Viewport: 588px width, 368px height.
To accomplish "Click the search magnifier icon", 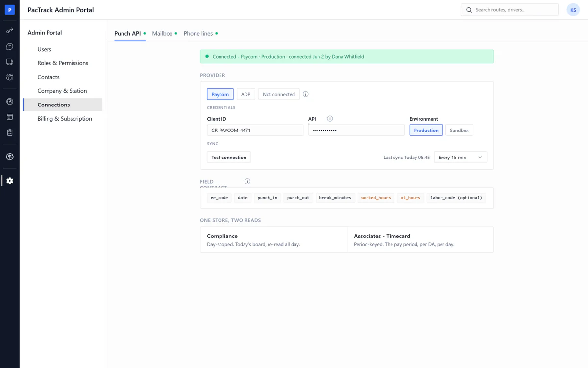I will 469,10.
